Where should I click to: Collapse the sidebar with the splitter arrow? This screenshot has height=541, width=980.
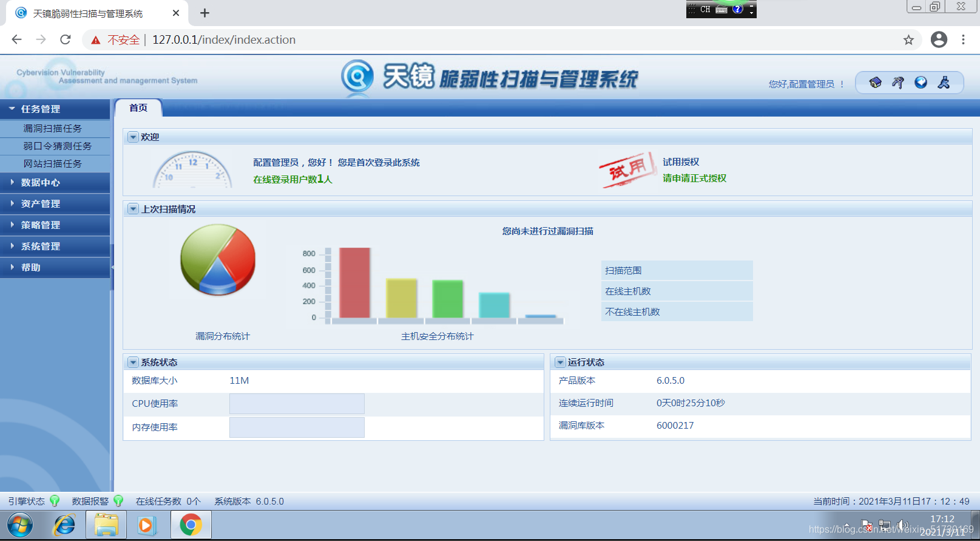(x=112, y=267)
